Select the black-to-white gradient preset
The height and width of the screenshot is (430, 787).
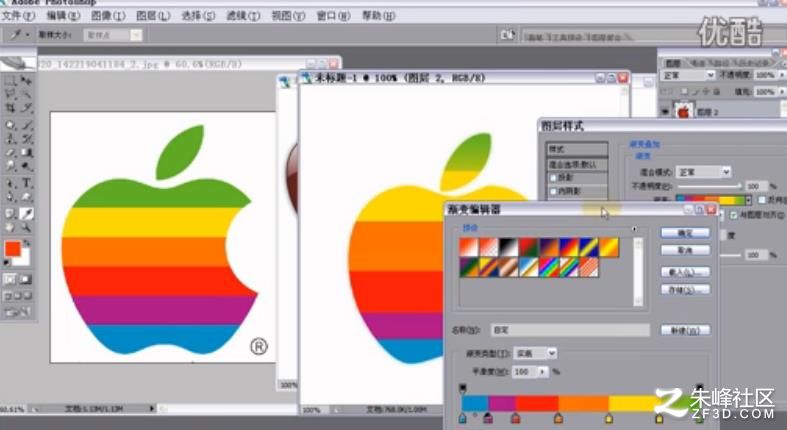point(508,247)
